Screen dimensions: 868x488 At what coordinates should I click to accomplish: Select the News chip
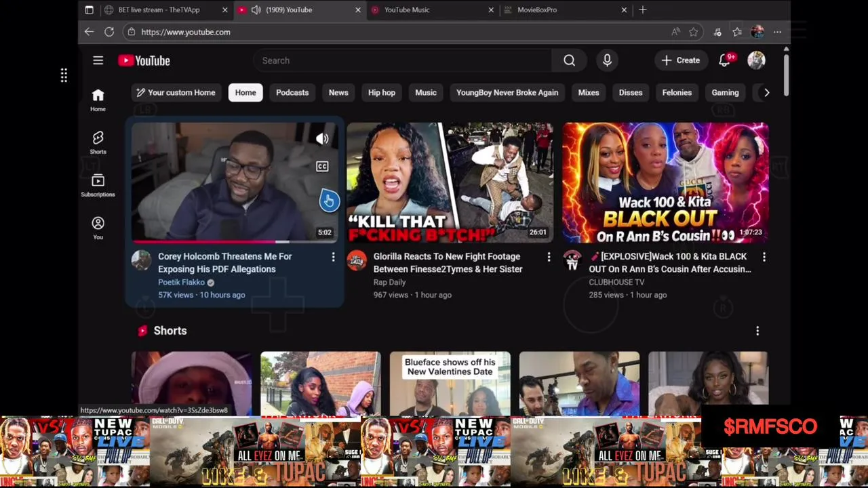click(x=338, y=93)
